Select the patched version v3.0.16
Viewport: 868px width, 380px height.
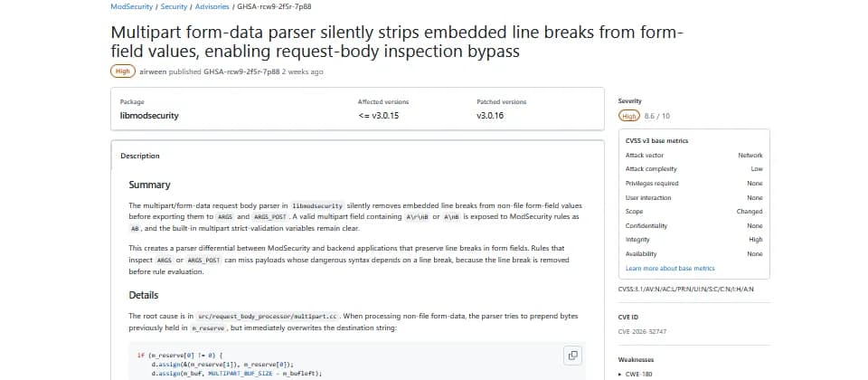point(490,116)
